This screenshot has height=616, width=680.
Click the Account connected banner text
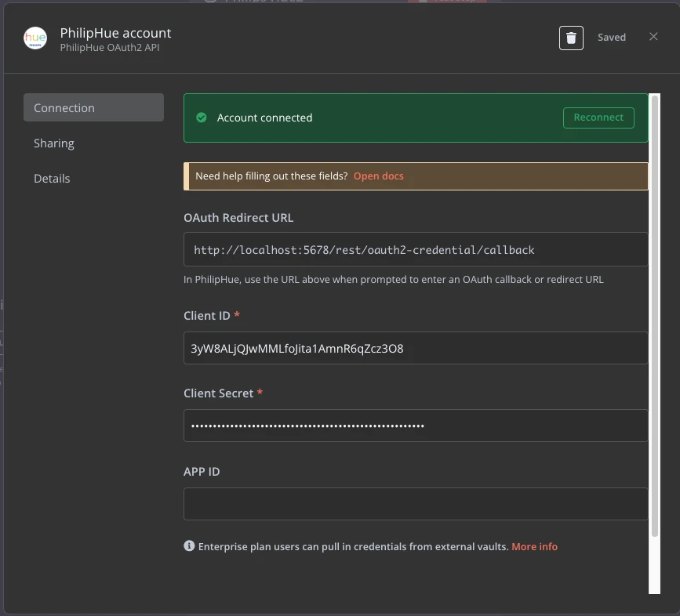click(265, 118)
